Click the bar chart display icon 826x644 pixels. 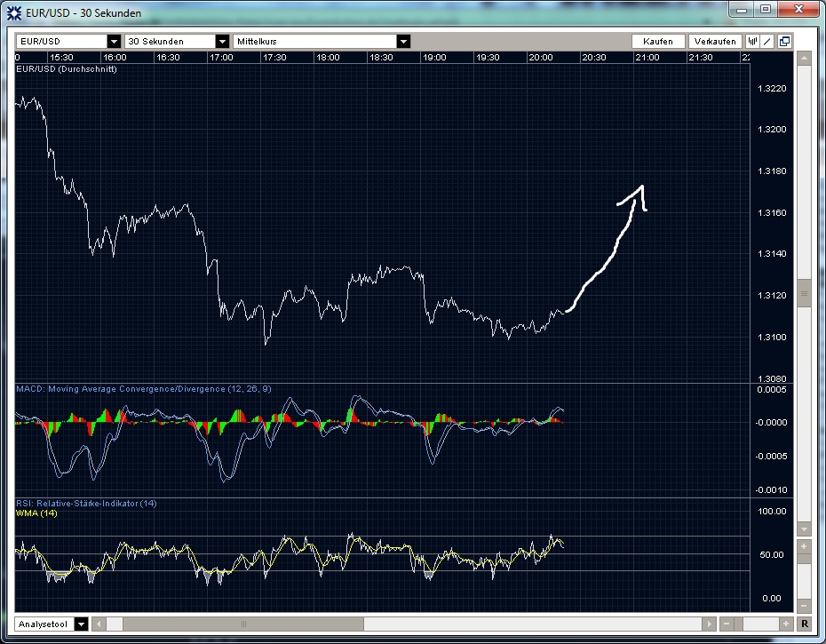tap(752, 41)
